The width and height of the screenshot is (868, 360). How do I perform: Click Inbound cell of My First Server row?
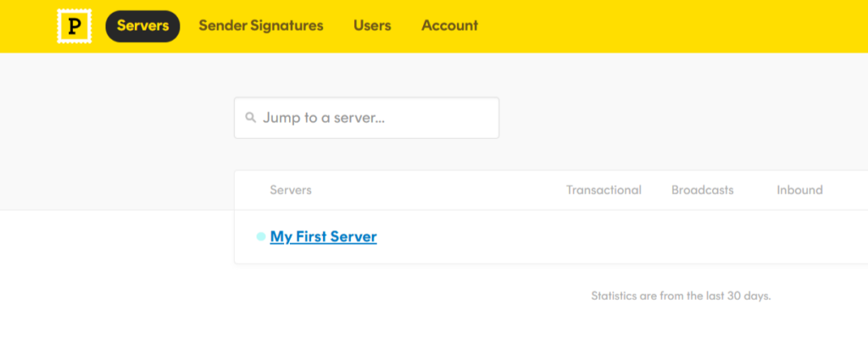coord(799,237)
